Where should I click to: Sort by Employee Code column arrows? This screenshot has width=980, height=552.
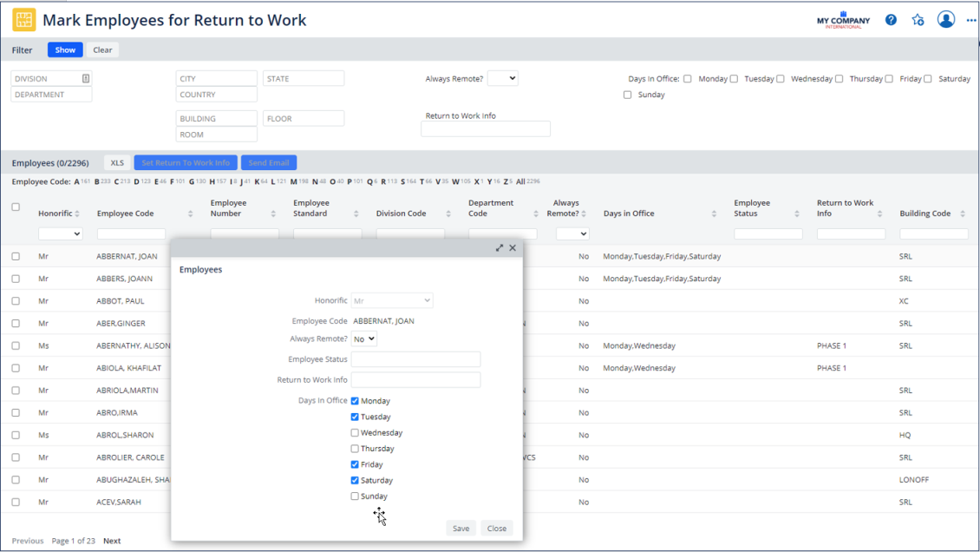click(190, 214)
